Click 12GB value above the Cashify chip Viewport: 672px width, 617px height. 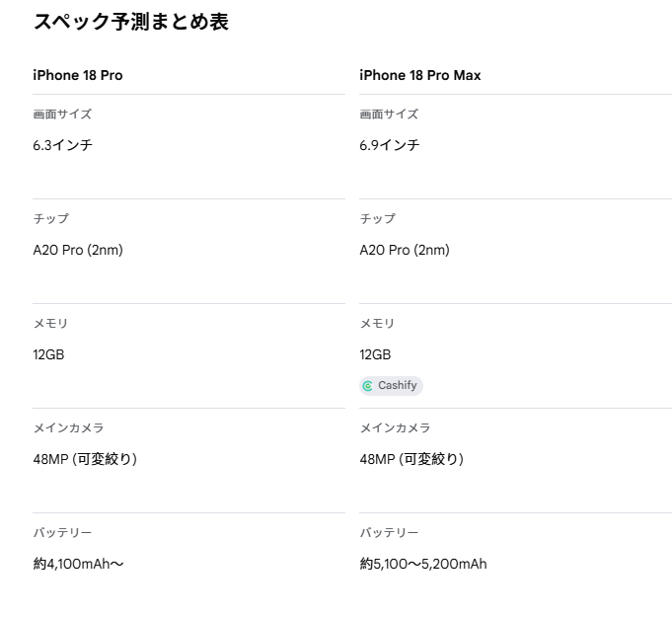tap(375, 354)
